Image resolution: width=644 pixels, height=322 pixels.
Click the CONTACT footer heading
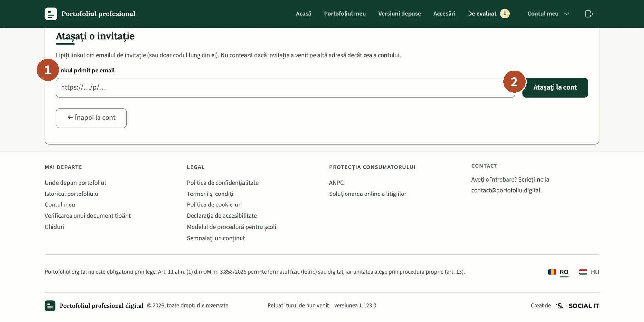tap(484, 166)
